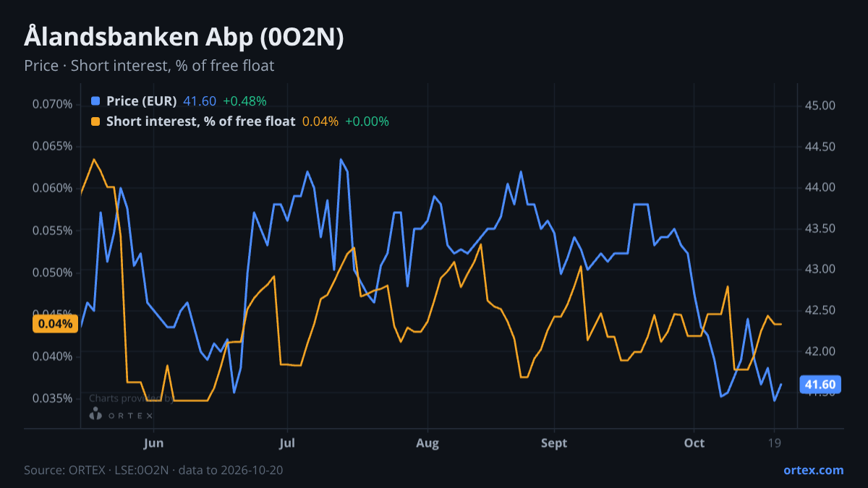
Task: Click the subtitle Price · Short interest, % of free float
Action: point(149,66)
